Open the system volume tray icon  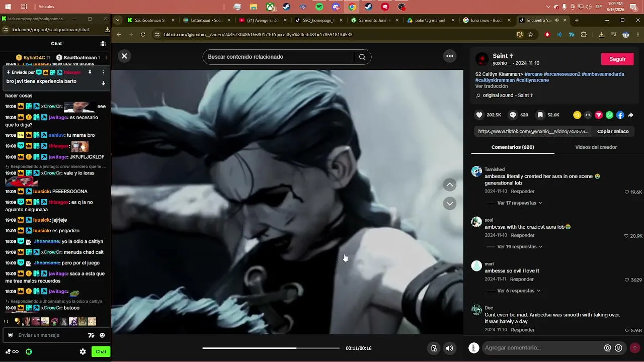[x=589, y=7]
